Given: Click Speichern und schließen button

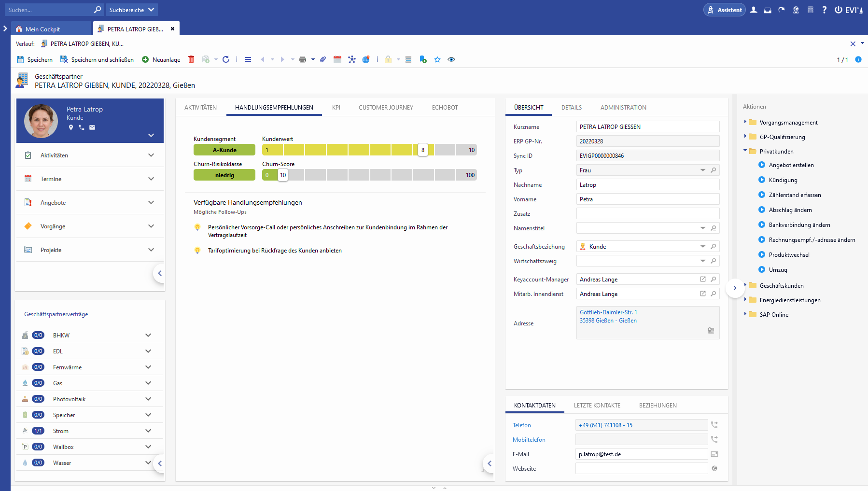Looking at the screenshot, I should [97, 59].
